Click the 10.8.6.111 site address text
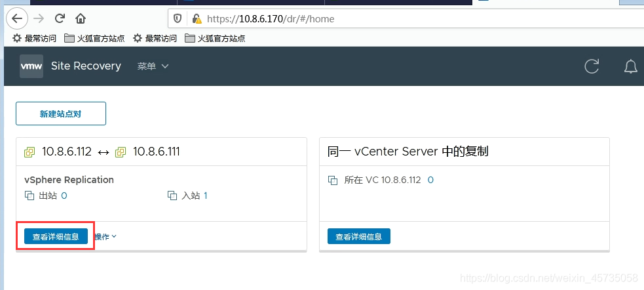Image resolution: width=644 pixels, height=290 pixels. 156,152
